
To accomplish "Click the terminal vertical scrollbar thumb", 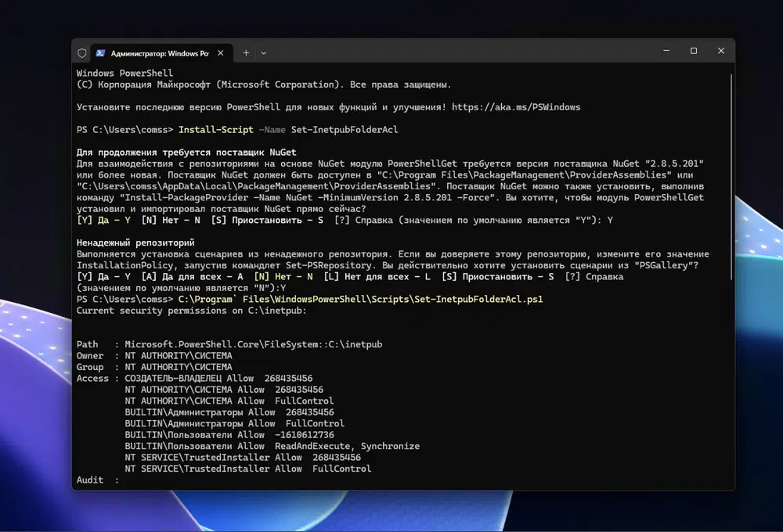I will (x=731, y=177).
